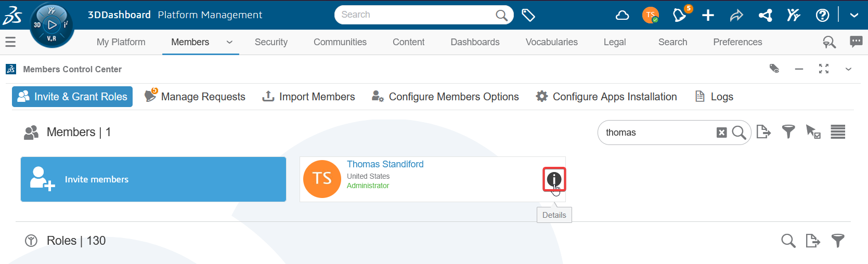Export the members list

pyautogui.click(x=763, y=132)
